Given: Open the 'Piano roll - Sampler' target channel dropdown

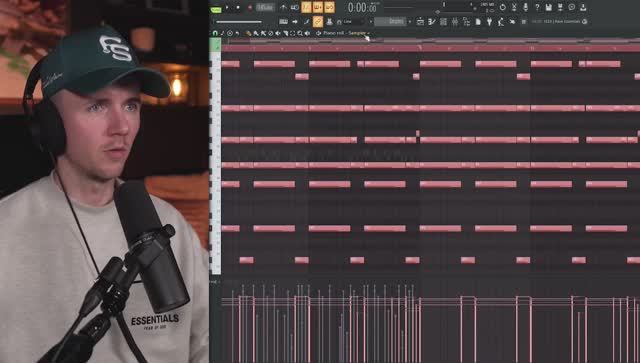Looking at the screenshot, I should (346, 33).
